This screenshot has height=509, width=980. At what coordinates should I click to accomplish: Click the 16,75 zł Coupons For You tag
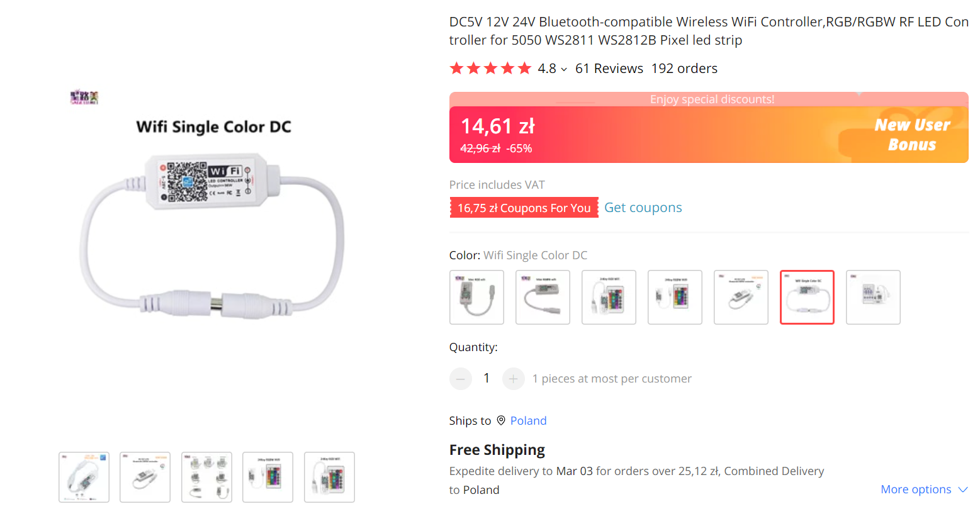pos(524,208)
